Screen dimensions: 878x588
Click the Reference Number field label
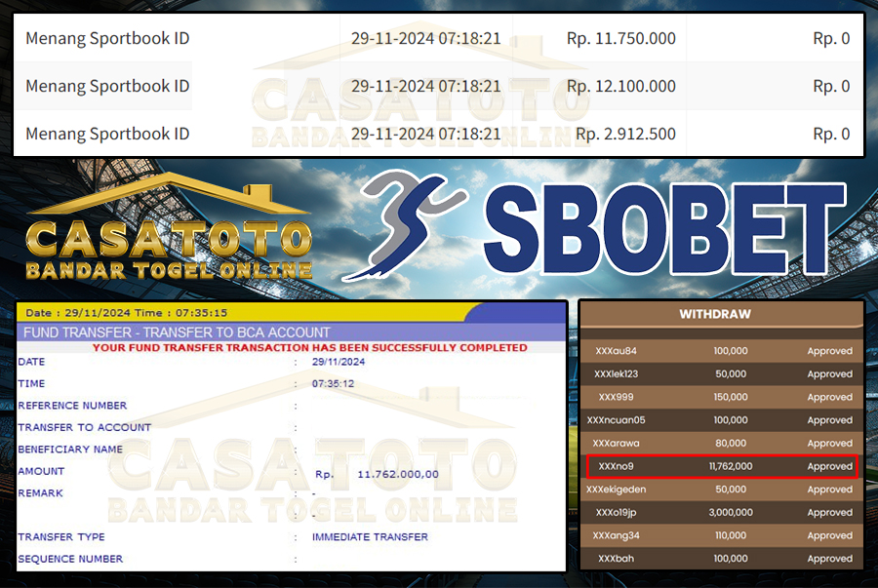click(72, 406)
